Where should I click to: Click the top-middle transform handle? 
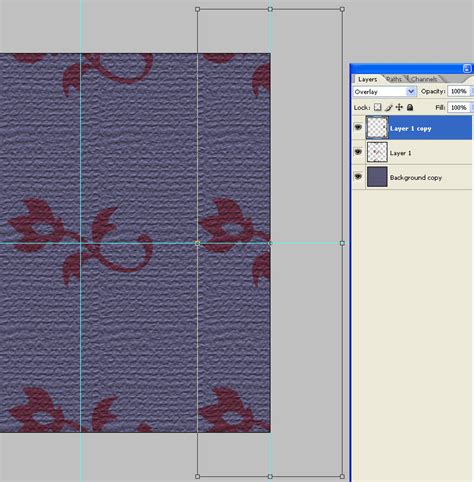coord(270,9)
